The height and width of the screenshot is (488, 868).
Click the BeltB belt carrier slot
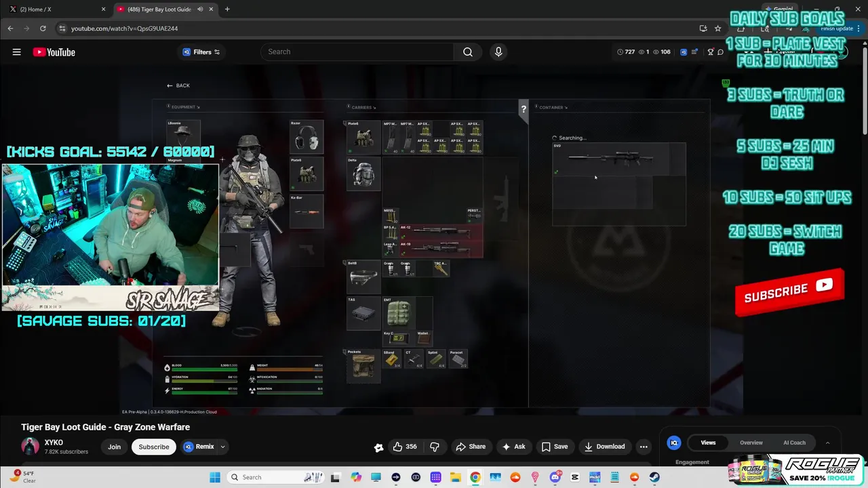coord(363,277)
